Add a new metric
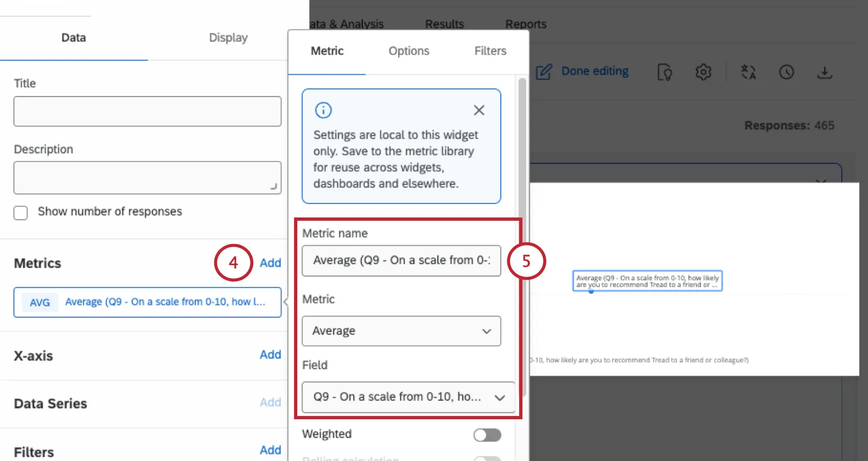868x461 pixels. (x=270, y=263)
